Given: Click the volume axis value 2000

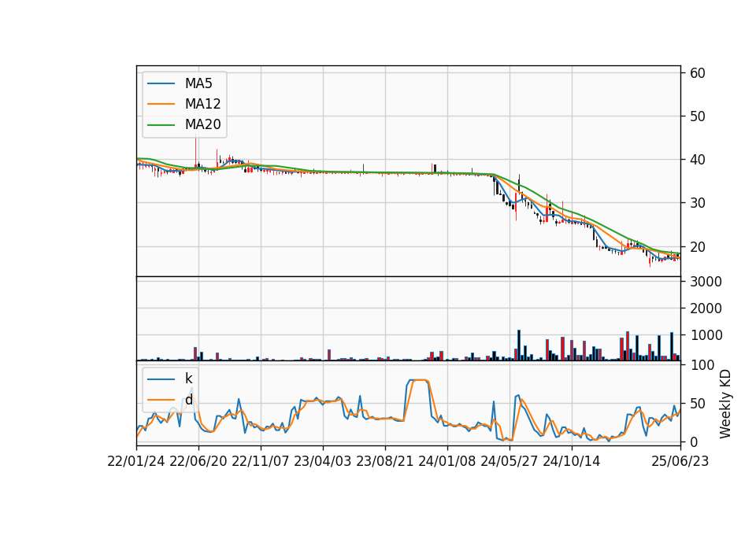Looking at the screenshot, I should pos(706,308).
